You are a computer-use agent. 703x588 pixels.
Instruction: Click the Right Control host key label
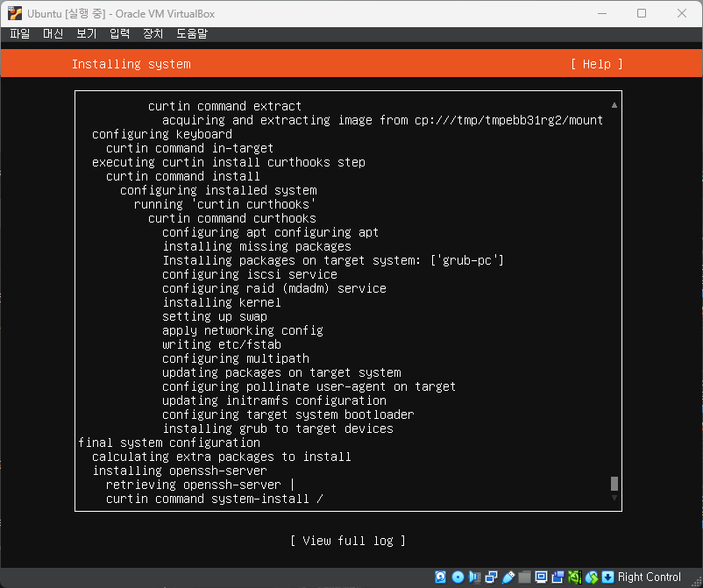(649, 577)
